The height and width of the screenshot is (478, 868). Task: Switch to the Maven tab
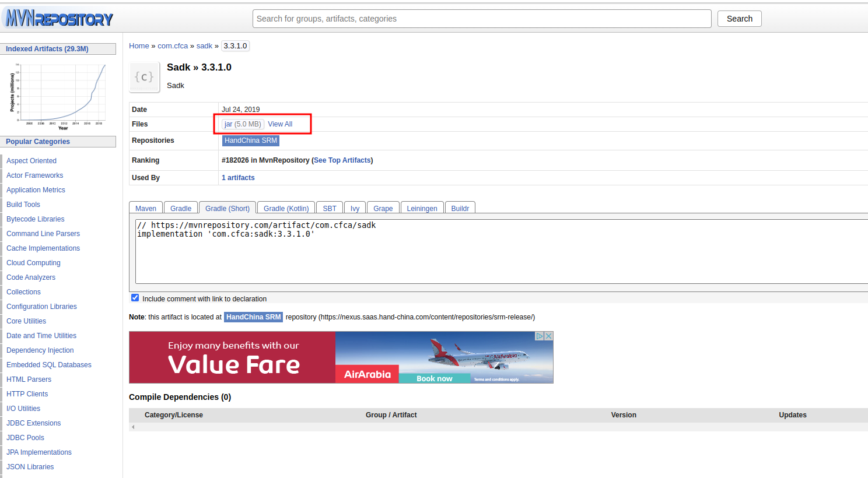[x=146, y=208]
